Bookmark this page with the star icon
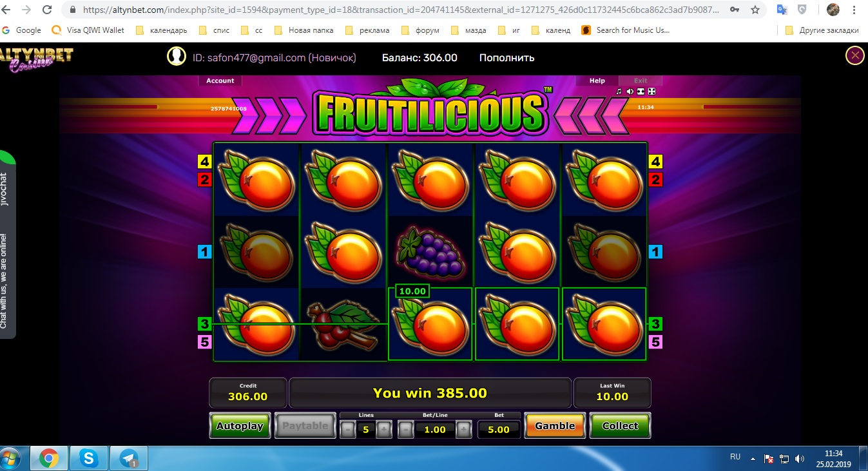 (755, 10)
